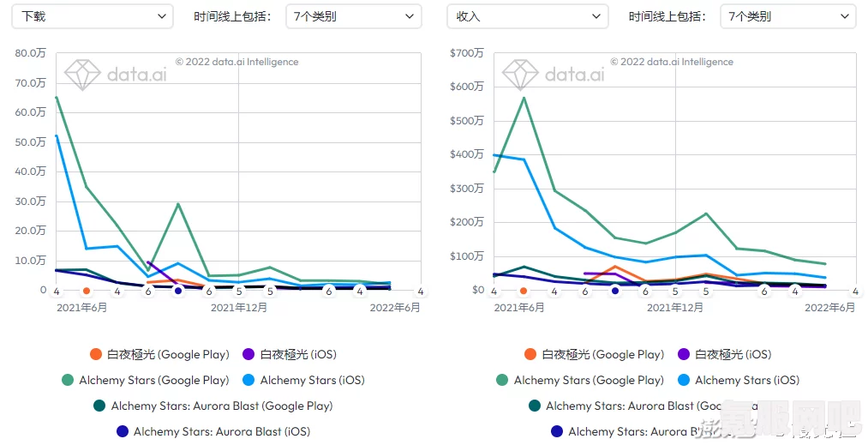Viewport: 868px width, 445px height.
Task: Toggle Alchemy Stars (Google Play) in download legend
Action: [146, 380]
